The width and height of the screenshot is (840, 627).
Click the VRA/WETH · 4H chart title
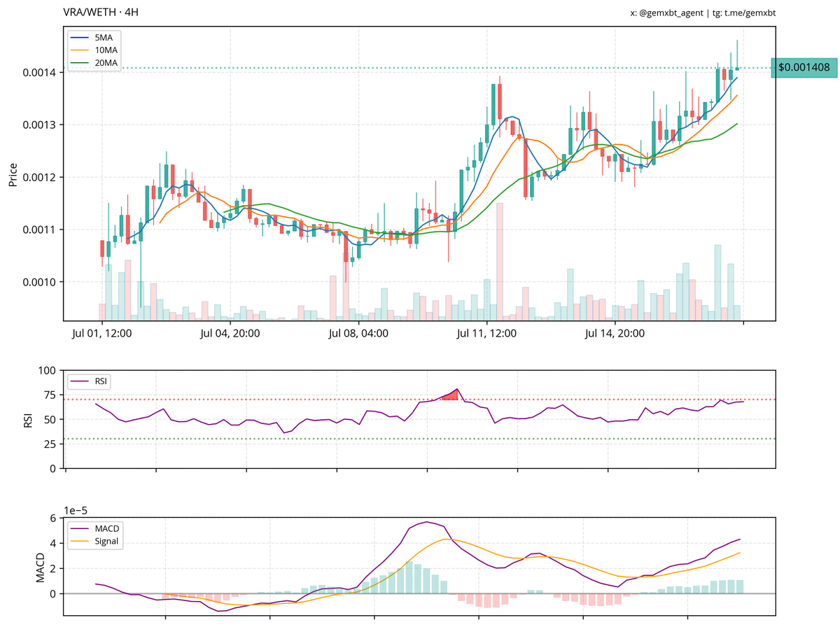(101, 13)
